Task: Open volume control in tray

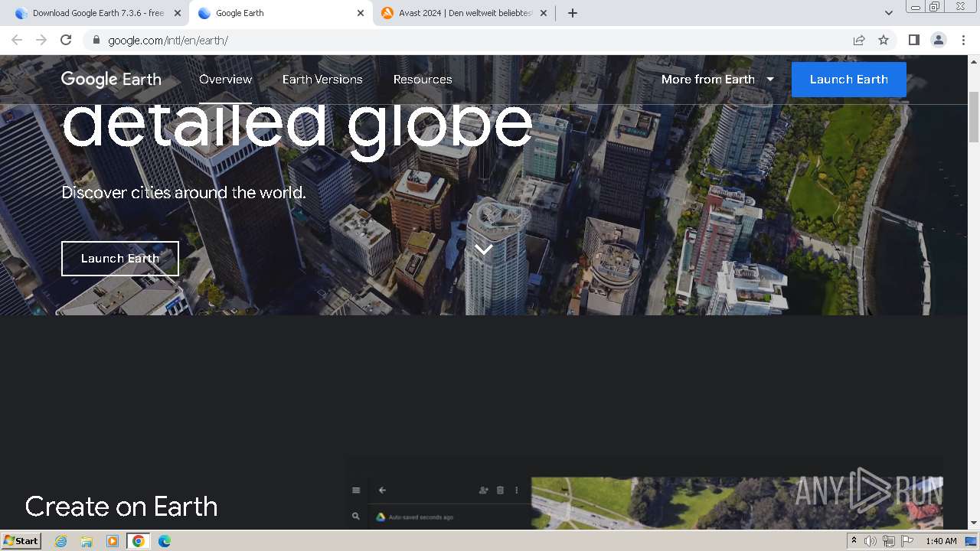Action: click(x=871, y=541)
